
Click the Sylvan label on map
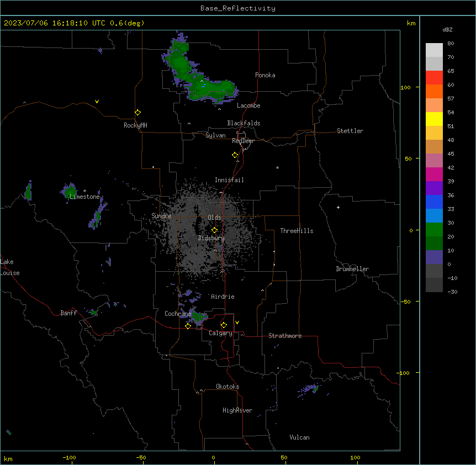215,135
